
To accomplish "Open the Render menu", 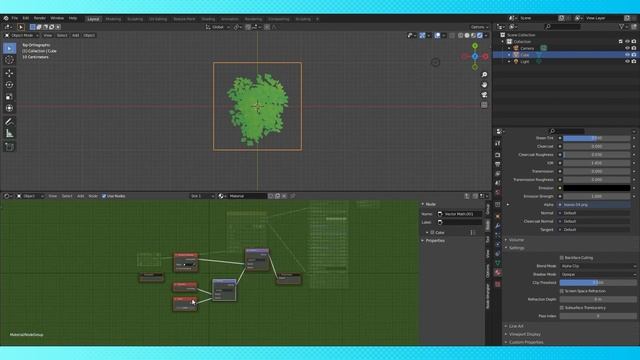I will pyautogui.click(x=40, y=18).
